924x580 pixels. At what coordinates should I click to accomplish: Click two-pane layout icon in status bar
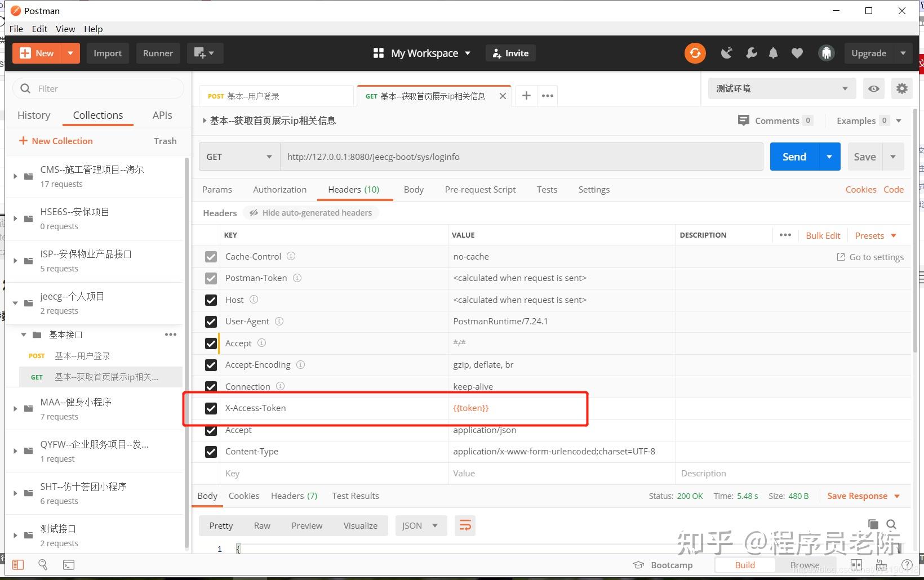click(x=856, y=565)
